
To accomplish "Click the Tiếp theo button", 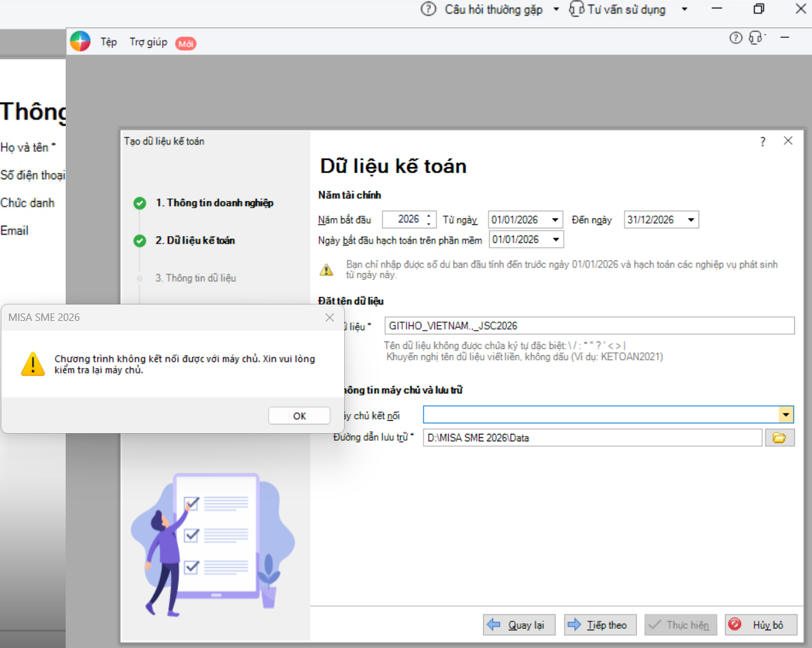I will click(x=600, y=625).
